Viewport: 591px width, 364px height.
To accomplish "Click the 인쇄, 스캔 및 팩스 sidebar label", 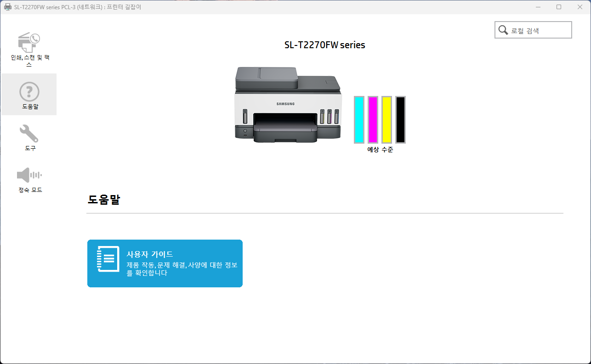I will point(30,61).
